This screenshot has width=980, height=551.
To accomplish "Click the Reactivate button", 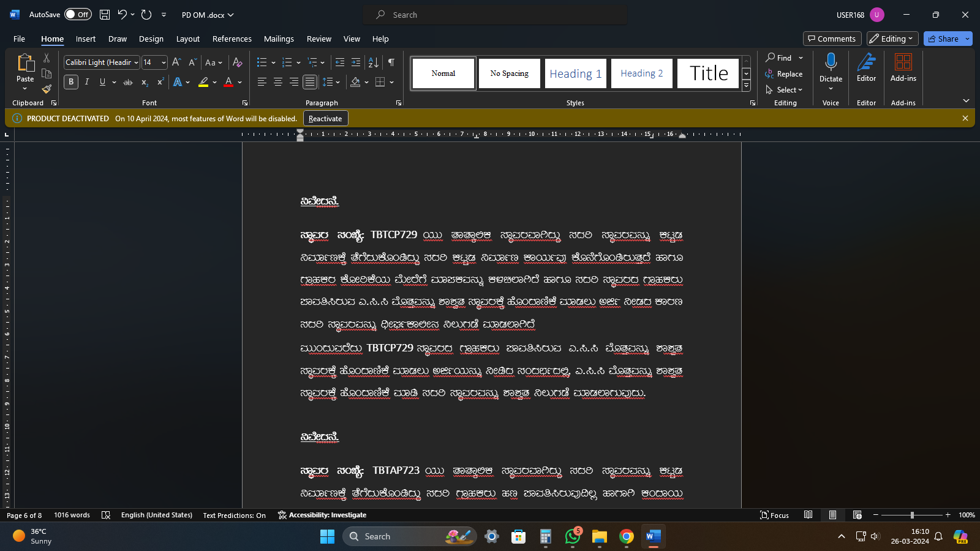I will (x=325, y=119).
